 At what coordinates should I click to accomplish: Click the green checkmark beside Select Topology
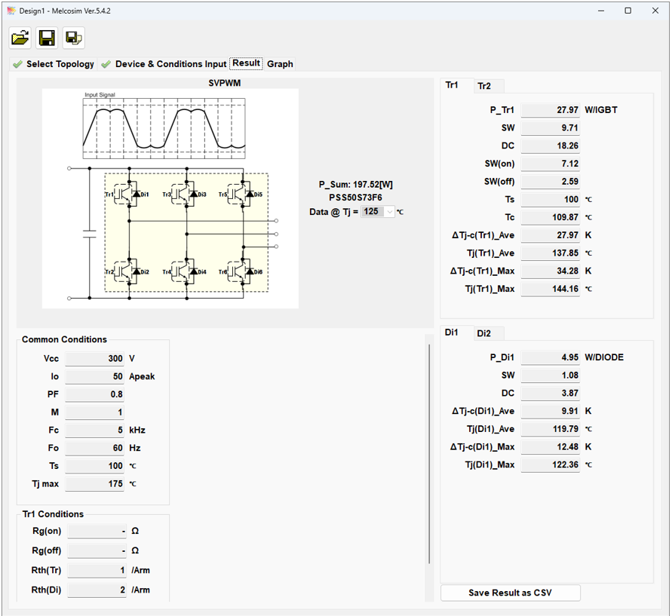click(x=17, y=65)
